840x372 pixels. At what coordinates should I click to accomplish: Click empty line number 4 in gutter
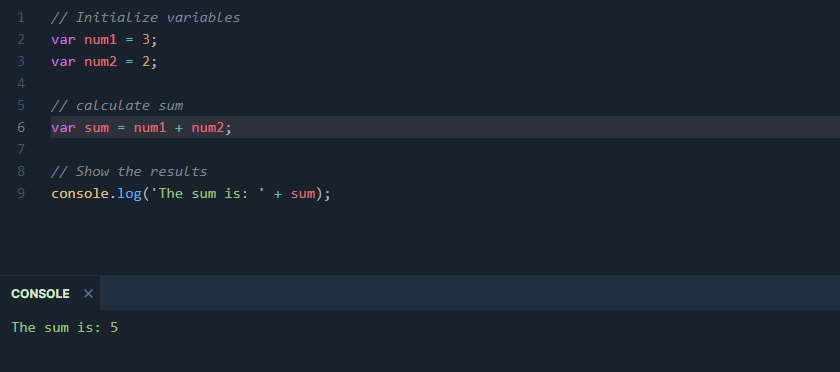coord(21,84)
